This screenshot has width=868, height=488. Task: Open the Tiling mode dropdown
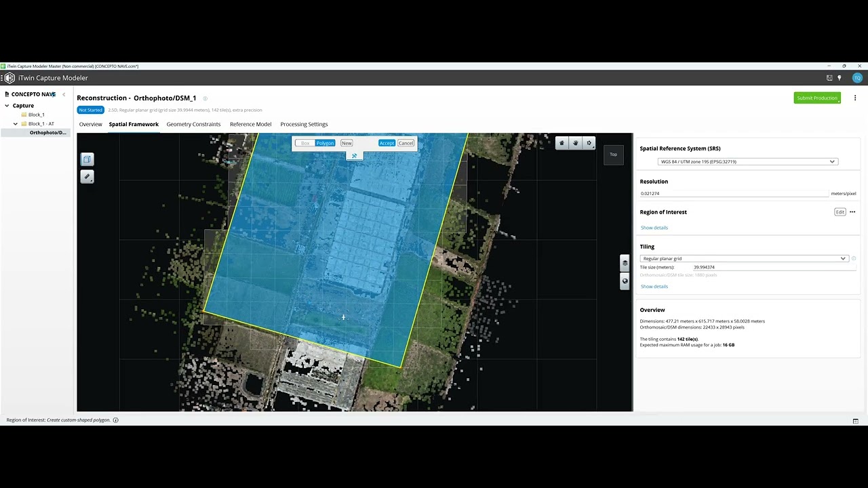pos(744,258)
